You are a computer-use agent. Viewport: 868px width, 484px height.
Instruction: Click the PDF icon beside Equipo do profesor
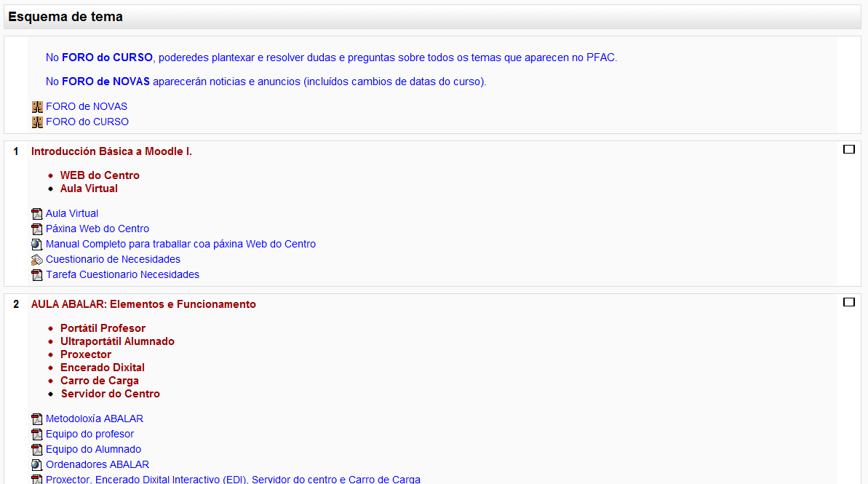click(x=37, y=435)
